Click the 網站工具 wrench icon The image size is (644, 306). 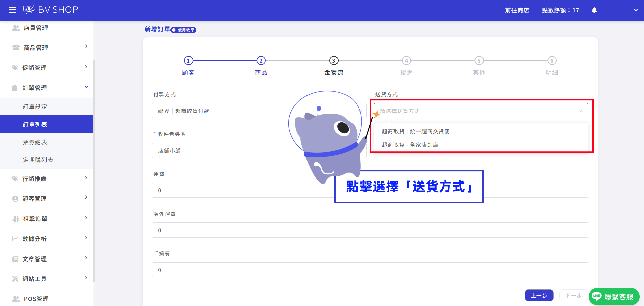click(x=15, y=279)
